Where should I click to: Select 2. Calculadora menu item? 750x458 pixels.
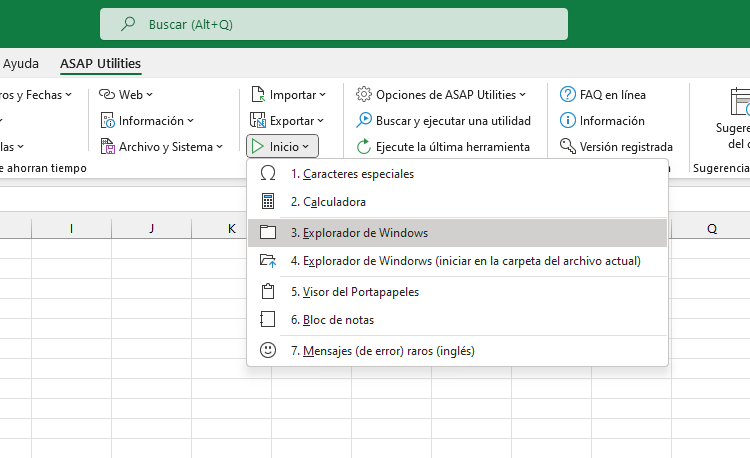(457, 202)
